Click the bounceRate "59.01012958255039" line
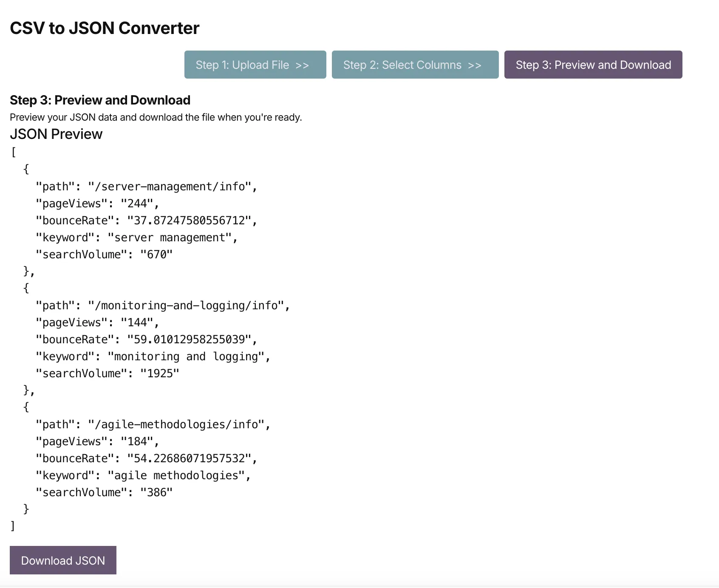This screenshot has height=588, width=719. point(147,339)
